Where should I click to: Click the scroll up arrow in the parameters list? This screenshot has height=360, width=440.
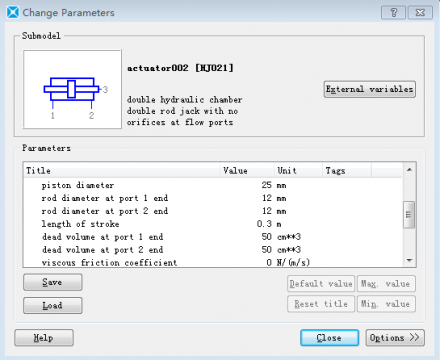[409, 170]
